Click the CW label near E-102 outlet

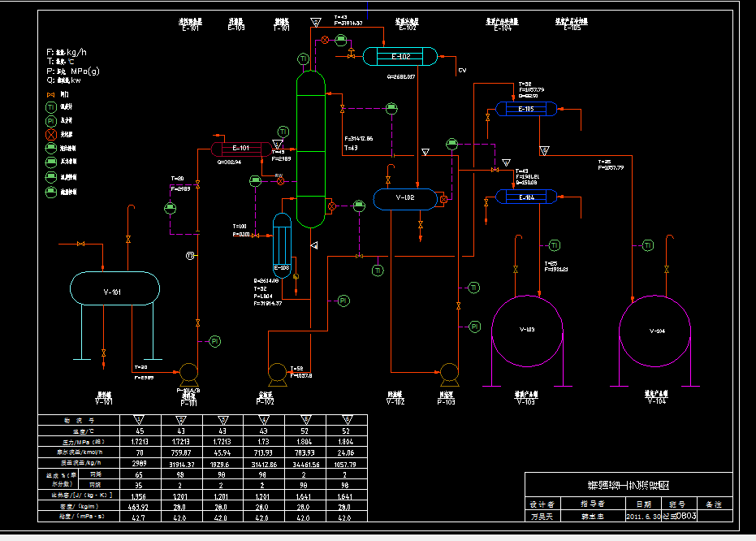pos(462,71)
